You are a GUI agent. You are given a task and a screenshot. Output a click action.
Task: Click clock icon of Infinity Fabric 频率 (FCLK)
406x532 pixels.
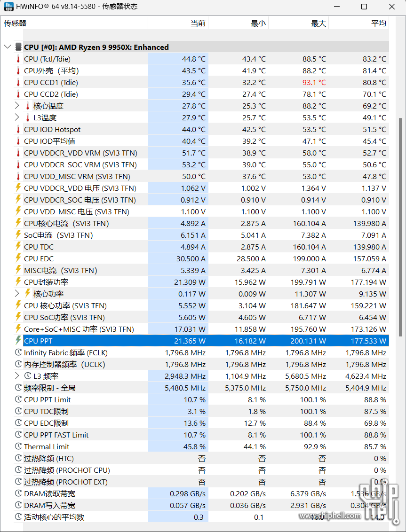[18, 352]
